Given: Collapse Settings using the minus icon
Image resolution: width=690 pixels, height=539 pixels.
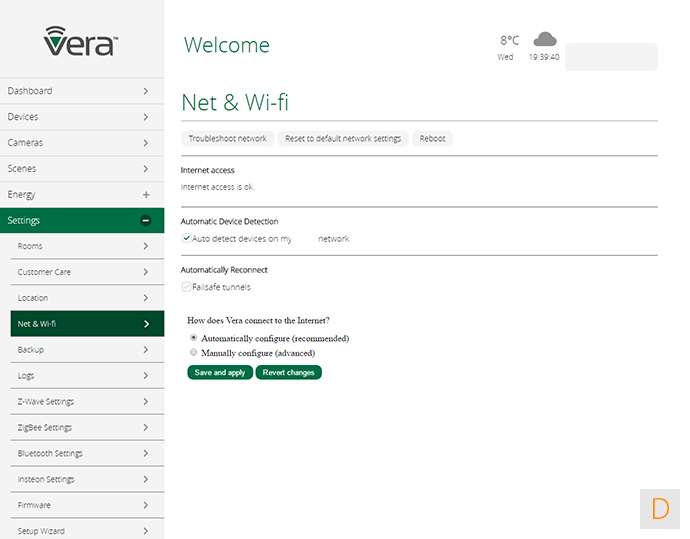Looking at the screenshot, I should tap(146, 220).
